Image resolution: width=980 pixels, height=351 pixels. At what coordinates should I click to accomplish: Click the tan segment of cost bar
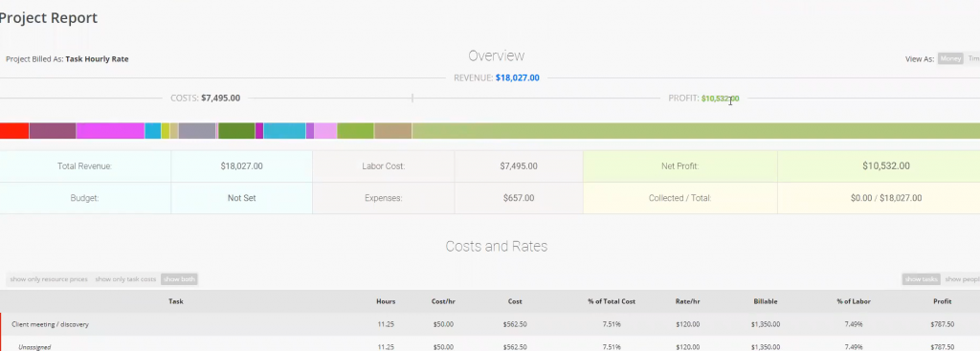click(x=393, y=130)
